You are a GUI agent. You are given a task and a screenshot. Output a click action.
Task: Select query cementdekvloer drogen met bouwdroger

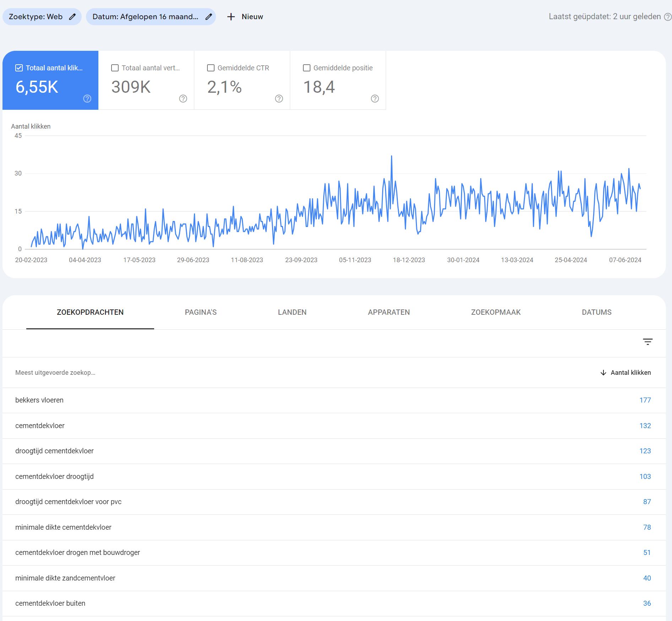click(334, 553)
